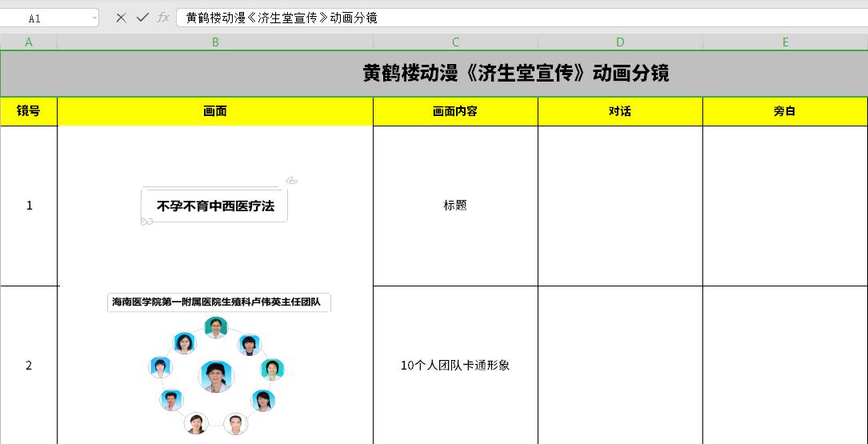Confirm entry with checkmark icon

coord(142,18)
